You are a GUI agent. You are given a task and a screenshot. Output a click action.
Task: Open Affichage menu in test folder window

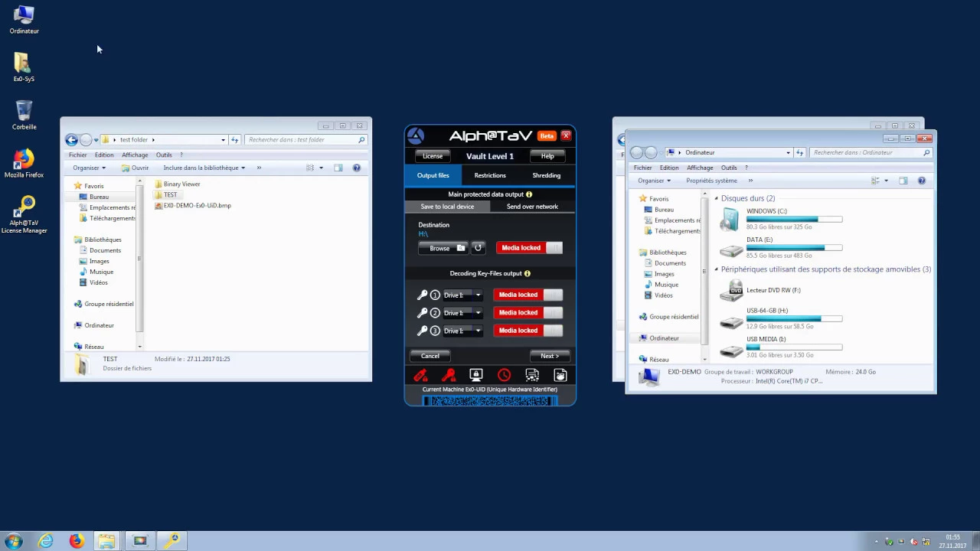[135, 155]
